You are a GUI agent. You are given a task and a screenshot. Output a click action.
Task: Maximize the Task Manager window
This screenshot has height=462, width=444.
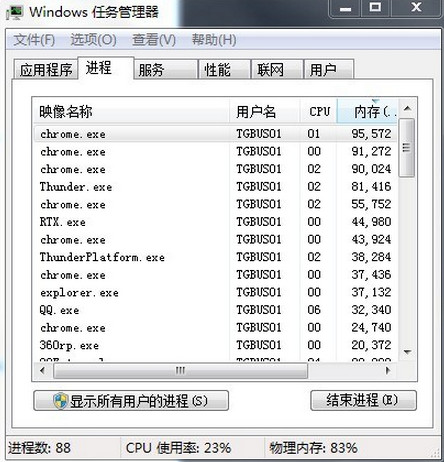pos(376,8)
